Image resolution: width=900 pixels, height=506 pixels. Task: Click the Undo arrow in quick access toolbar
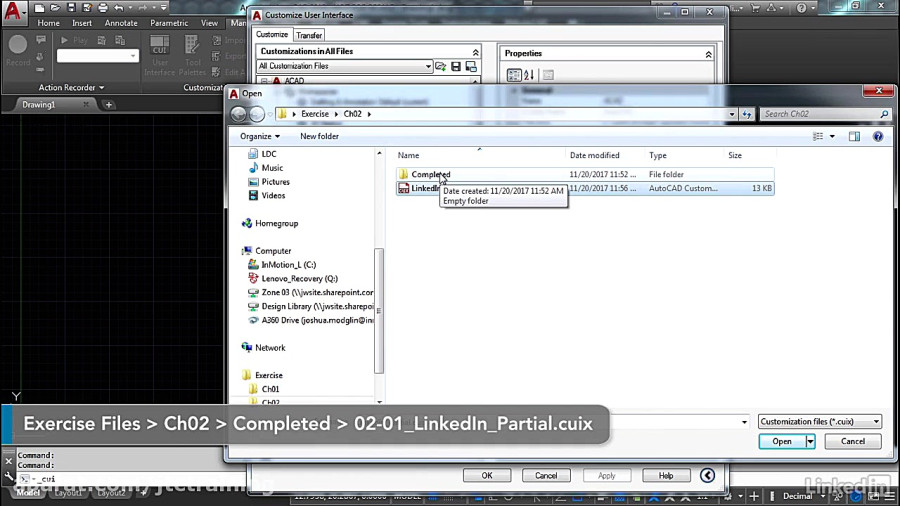coord(119,8)
